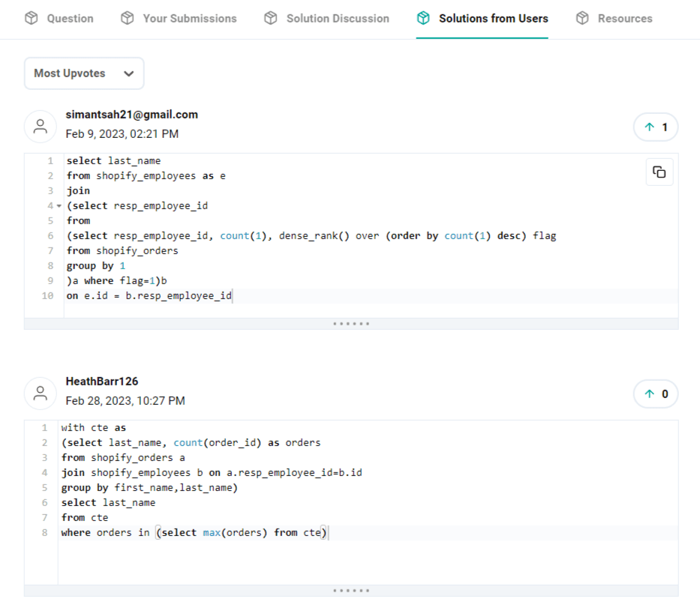Click line number 7 in the first snippet

pos(50,250)
